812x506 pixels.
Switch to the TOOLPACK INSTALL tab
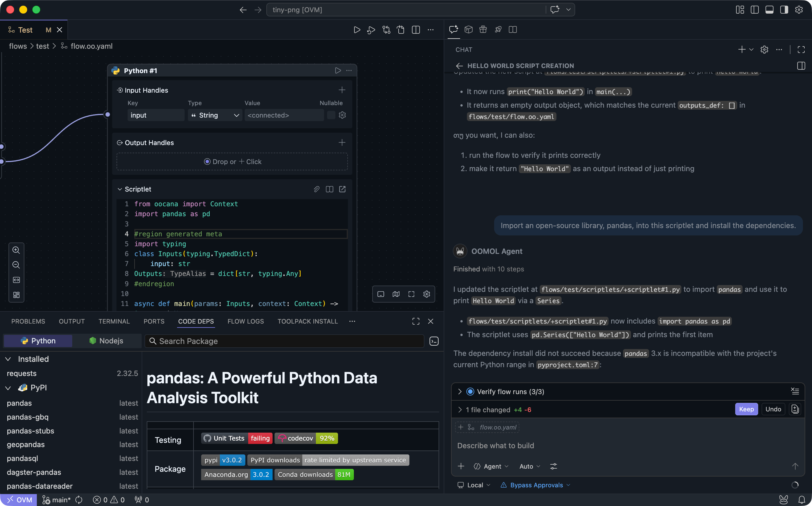coord(307,321)
